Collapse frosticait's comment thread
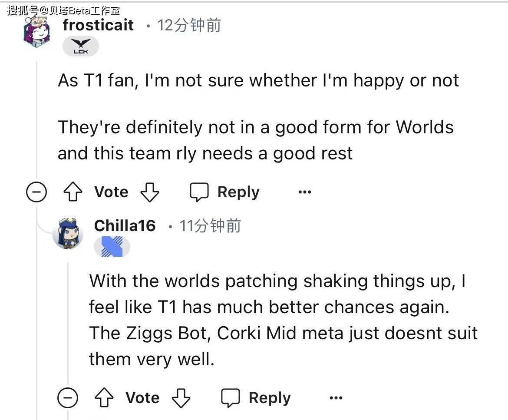The width and height of the screenshot is (508, 420). tap(36, 192)
